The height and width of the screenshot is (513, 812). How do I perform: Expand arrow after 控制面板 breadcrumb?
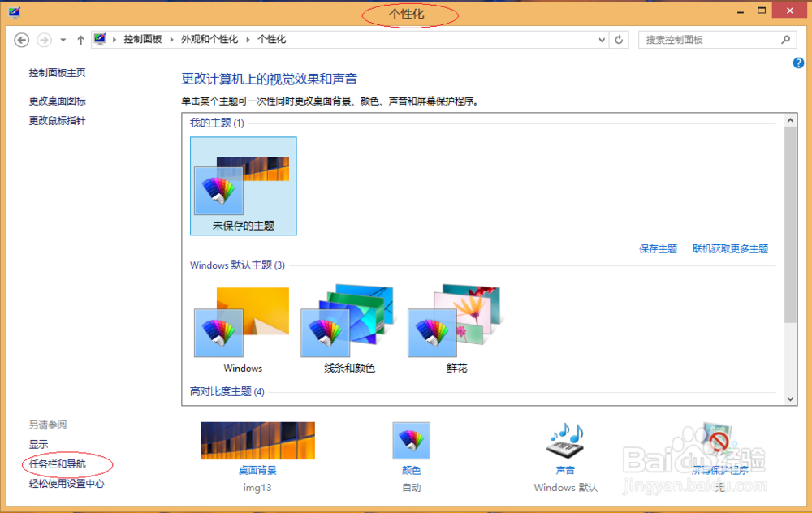[x=171, y=39]
